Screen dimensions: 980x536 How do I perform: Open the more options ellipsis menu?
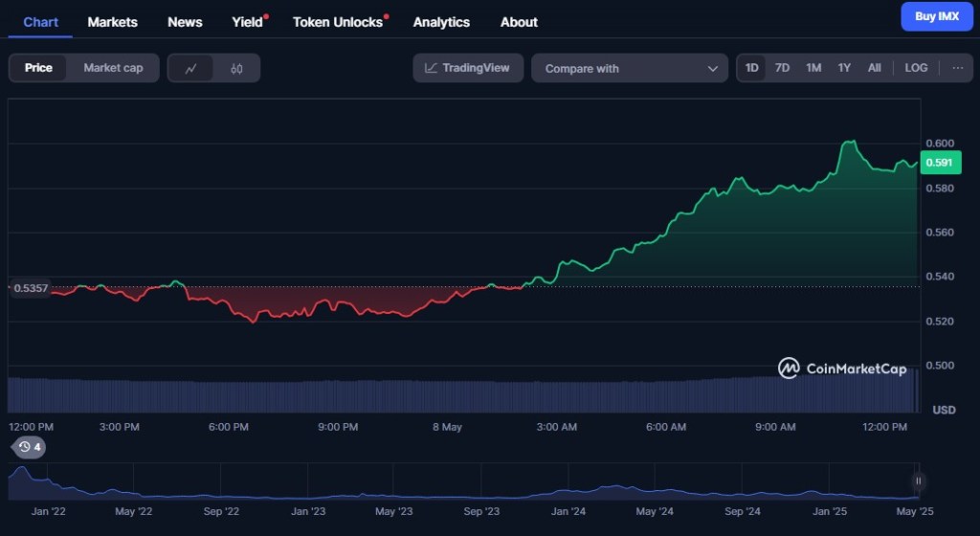957,68
